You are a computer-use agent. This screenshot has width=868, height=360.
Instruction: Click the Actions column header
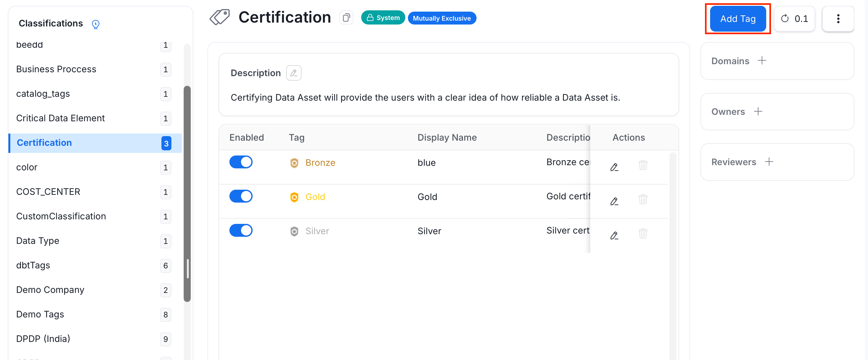point(628,137)
